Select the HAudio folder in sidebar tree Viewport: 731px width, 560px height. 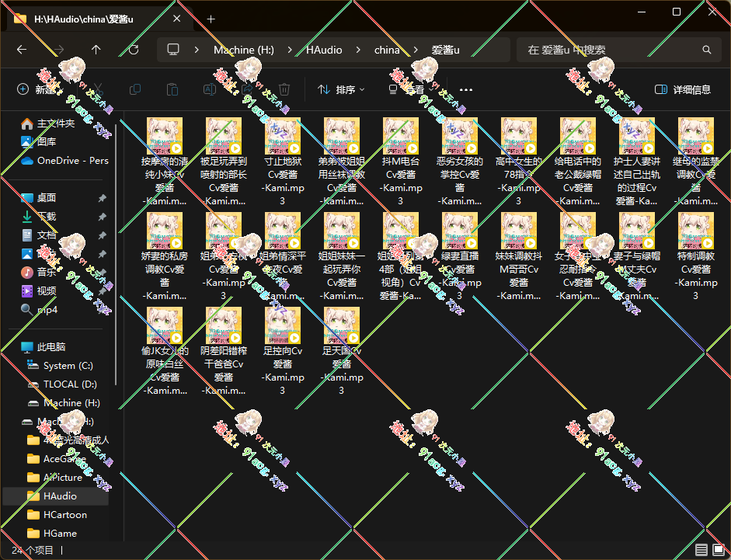coord(56,496)
